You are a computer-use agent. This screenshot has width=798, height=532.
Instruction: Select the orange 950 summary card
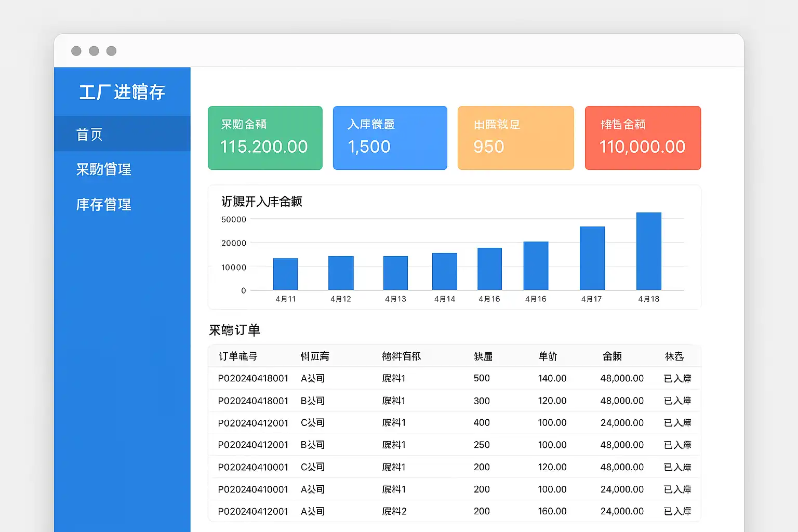tap(515, 138)
